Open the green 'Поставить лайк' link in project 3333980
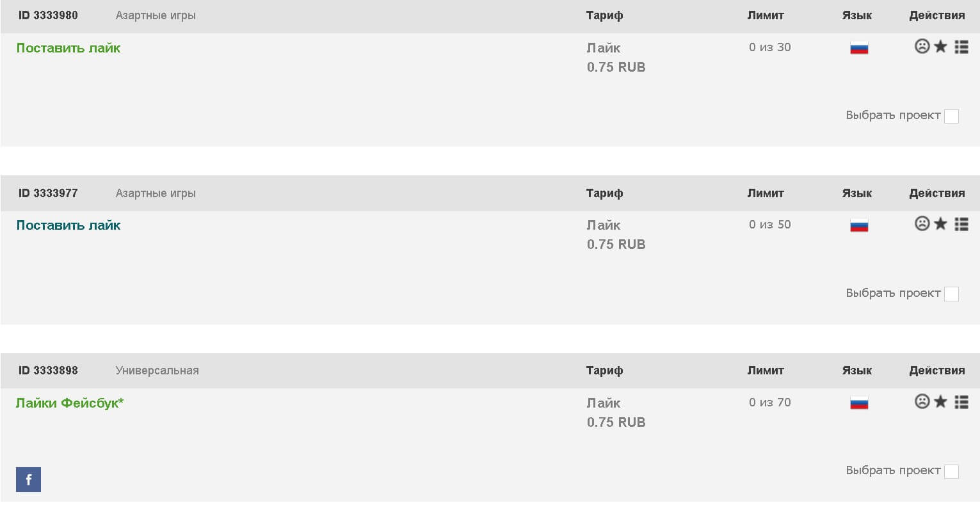The height and width of the screenshot is (510, 980). [x=68, y=48]
